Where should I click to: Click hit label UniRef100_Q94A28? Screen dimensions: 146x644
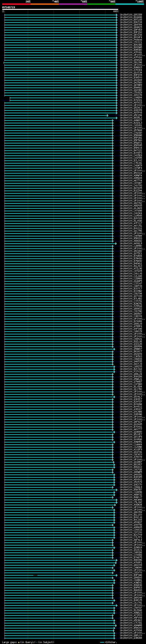(131, 60)
